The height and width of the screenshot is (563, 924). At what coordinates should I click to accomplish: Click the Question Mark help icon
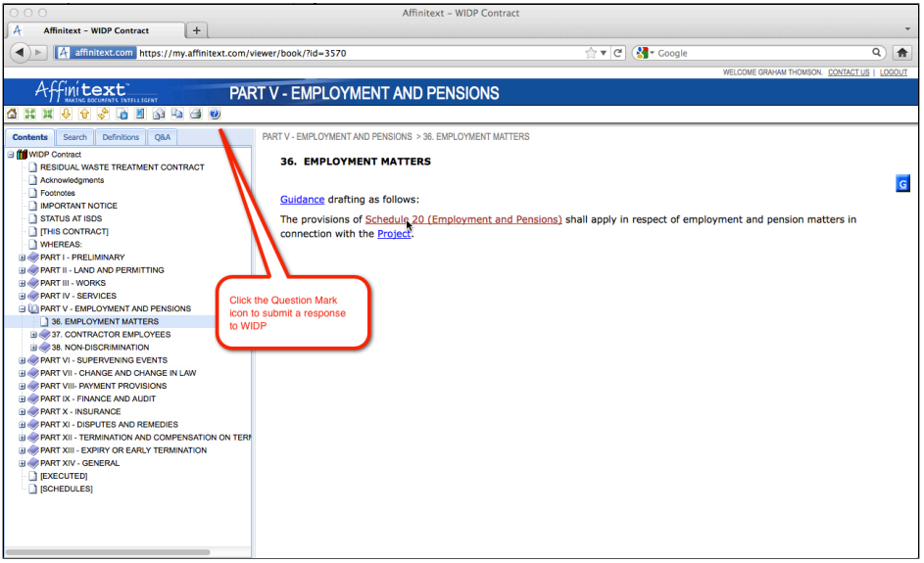coord(215,114)
